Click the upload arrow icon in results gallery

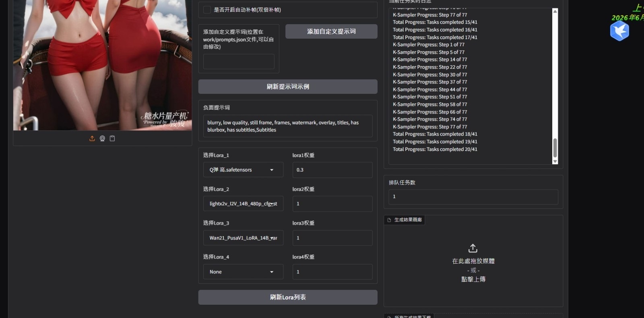473,248
